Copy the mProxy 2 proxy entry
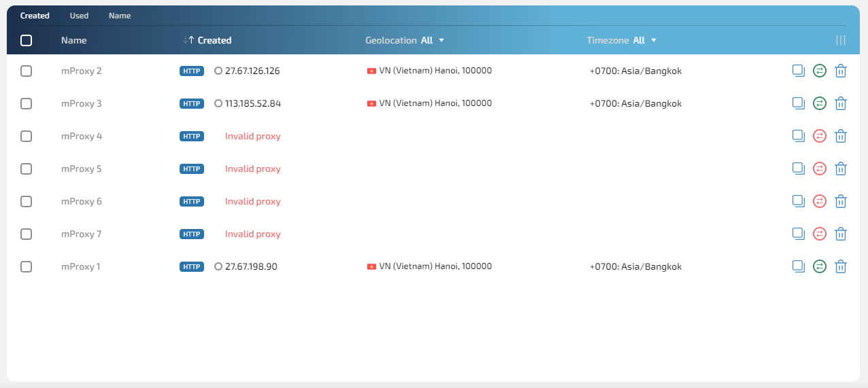Image resolution: width=868 pixels, height=388 pixels. tap(799, 70)
